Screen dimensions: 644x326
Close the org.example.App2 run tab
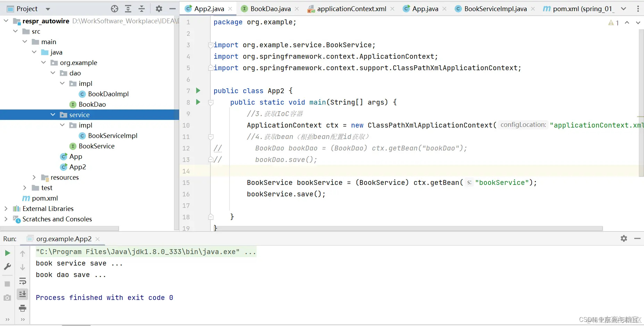[98, 239]
